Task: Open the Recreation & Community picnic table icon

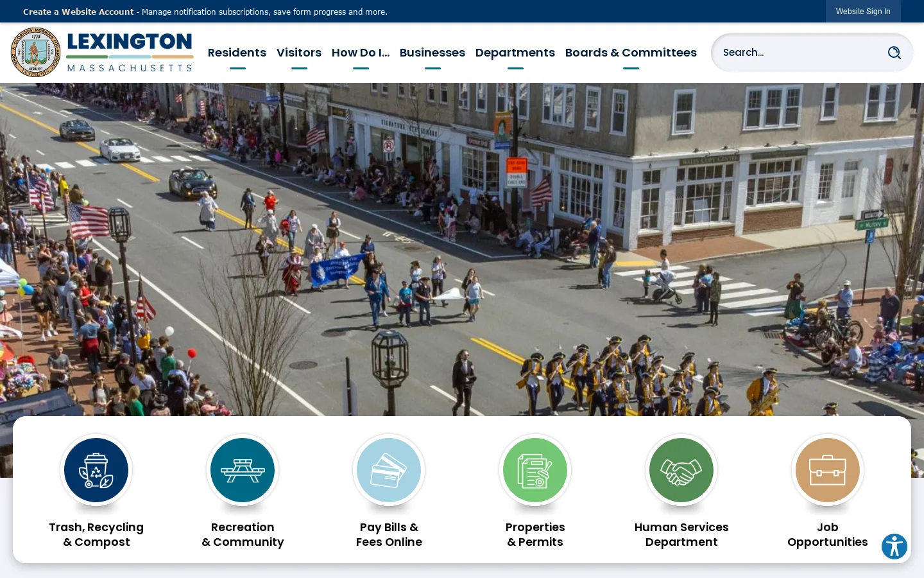Action: click(x=243, y=470)
